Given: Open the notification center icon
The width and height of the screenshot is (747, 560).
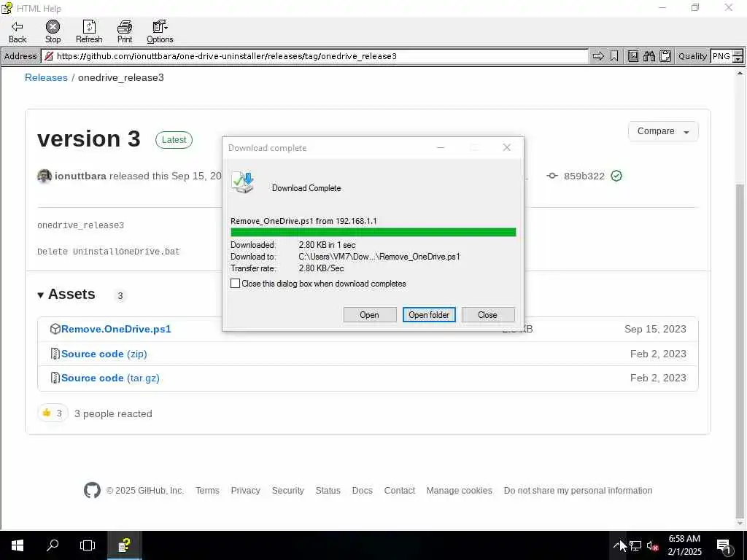Looking at the screenshot, I should [x=724, y=545].
